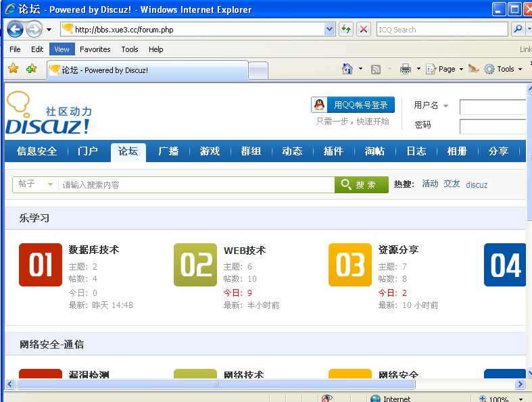This screenshot has width=532, height=402.
Task: Open the 03 资源分享 forum icon
Action: (x=350, y=265)
